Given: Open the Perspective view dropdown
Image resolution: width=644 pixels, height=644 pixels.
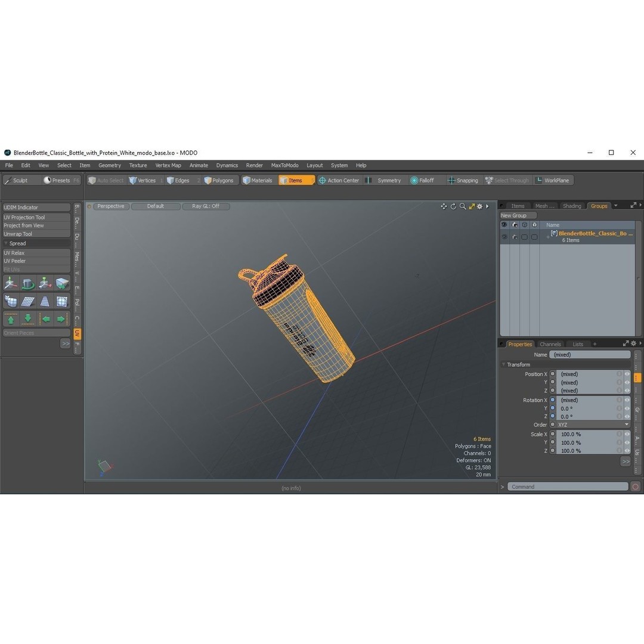Looking at the screenshot, I should (111, 206).
